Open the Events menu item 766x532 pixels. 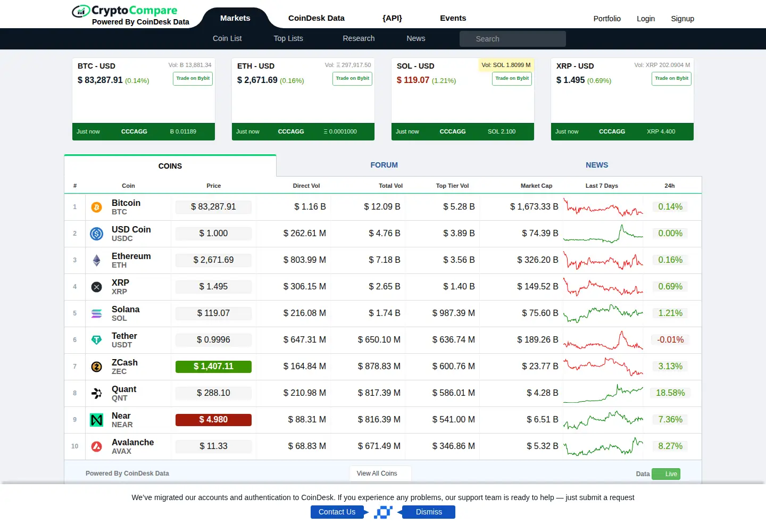(x=453, y=18)
